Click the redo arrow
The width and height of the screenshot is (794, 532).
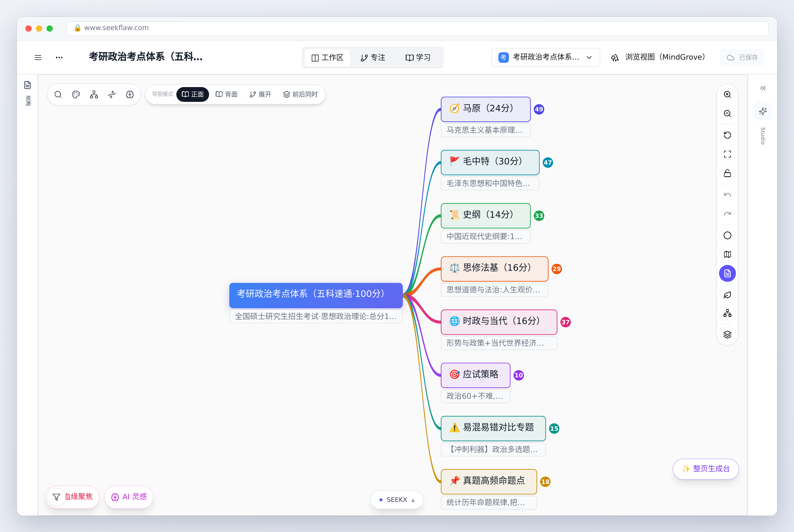pos(727,214)
